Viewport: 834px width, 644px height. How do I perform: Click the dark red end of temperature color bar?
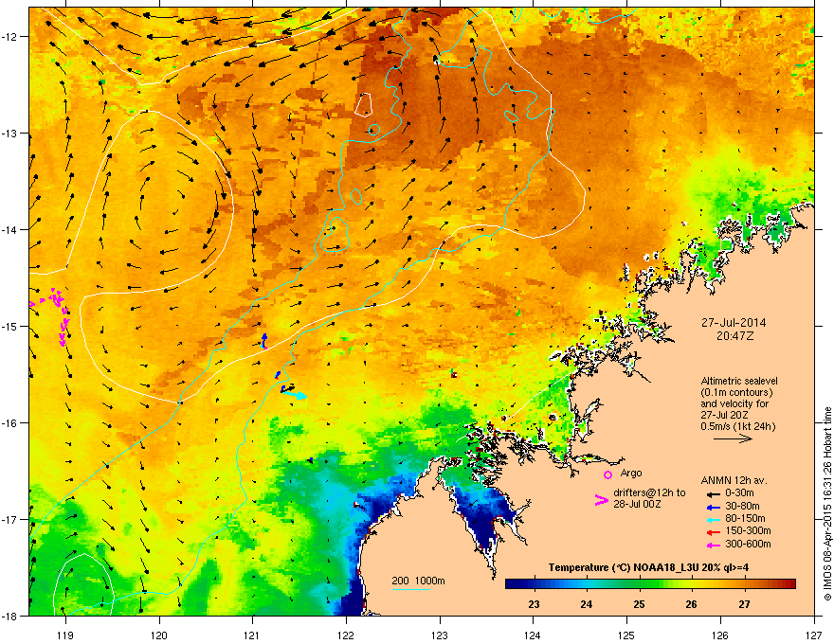789,584
